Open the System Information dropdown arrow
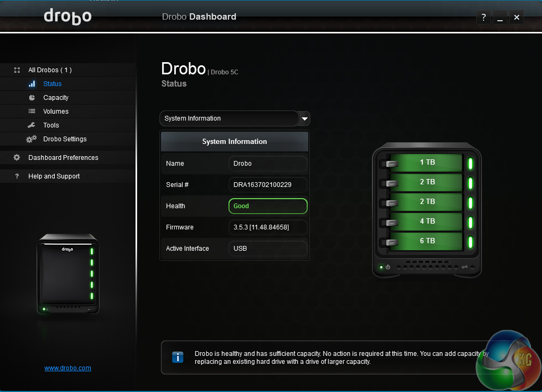The width and height of the screenshot is (542, 392). click(304, 118)
